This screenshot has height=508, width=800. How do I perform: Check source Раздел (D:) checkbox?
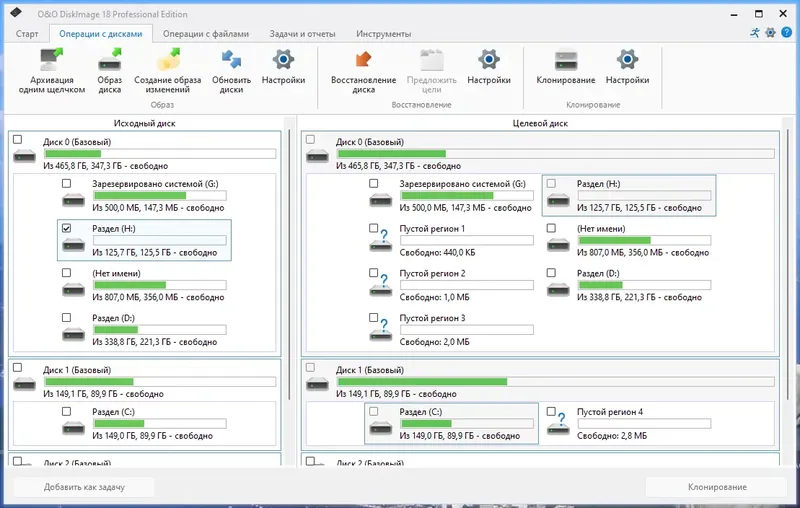(67, 317)
